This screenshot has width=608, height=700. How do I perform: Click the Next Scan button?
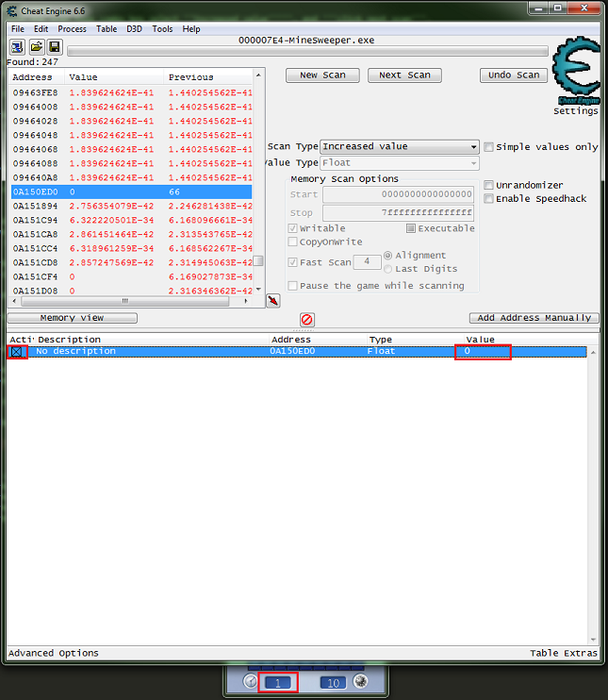403,75
